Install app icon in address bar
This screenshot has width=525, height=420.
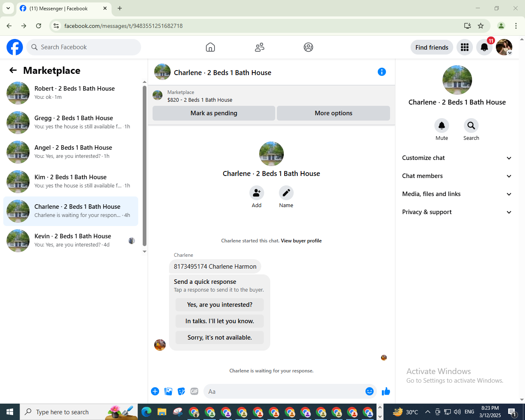468,26
